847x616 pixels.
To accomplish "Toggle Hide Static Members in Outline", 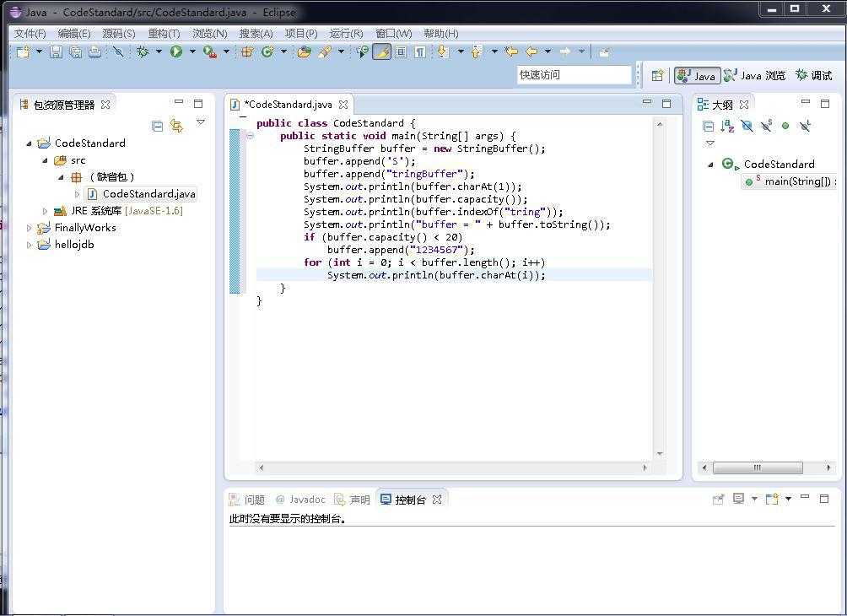I will pos(767,126).
